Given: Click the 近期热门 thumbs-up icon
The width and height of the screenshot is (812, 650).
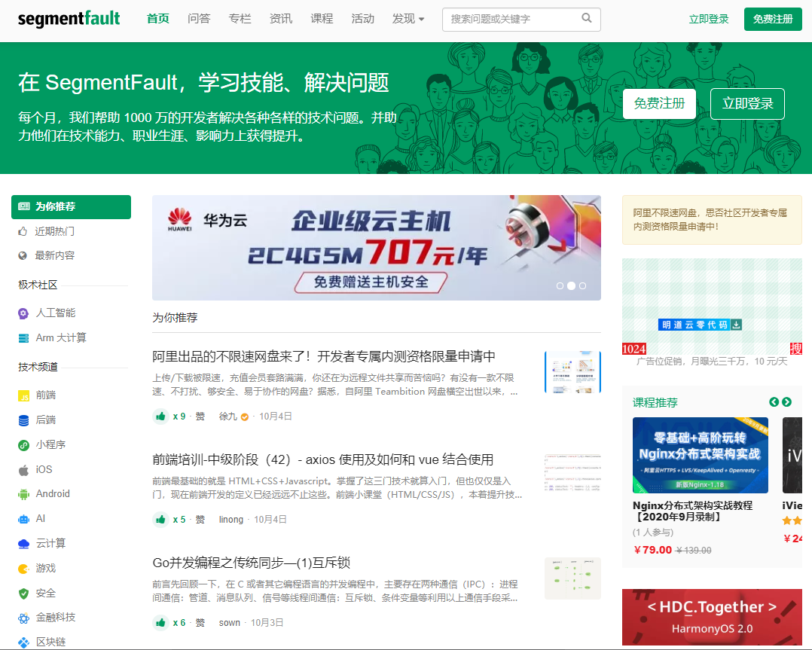Looking at the screenshot, I should point(23,231).
